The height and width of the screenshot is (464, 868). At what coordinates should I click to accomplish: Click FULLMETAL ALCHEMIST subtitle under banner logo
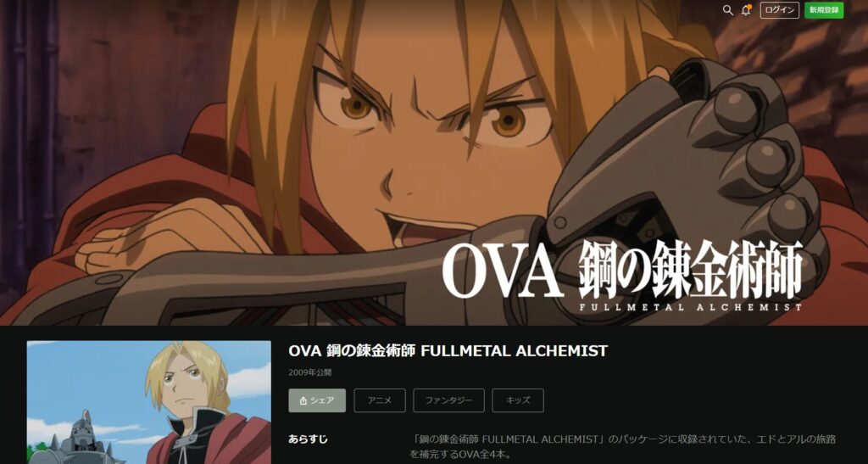click(691, 307)
